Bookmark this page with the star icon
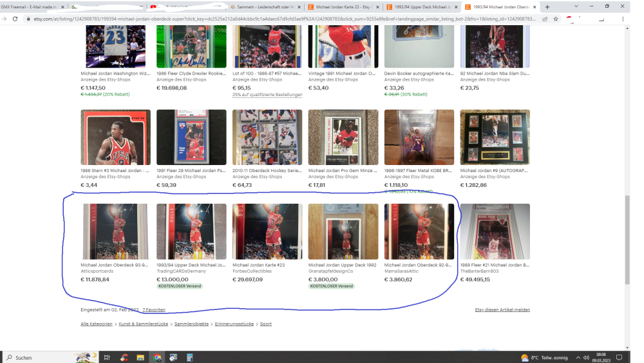Image resolution: width=644 pixels, height=363 pixels. pyautogui.click(x=555, y=19)
